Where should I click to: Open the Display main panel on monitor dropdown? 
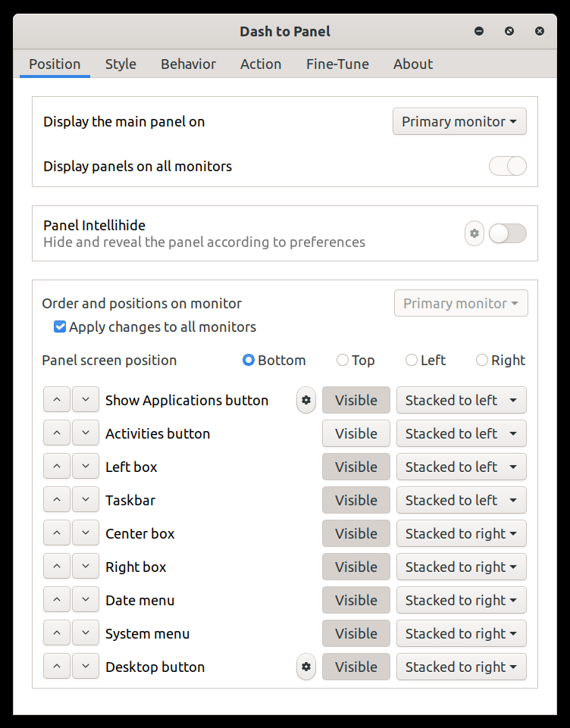pos(459,121)
